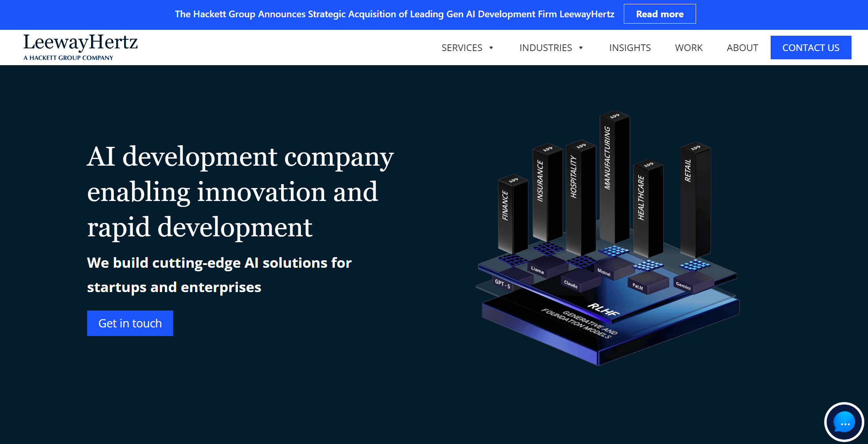The width and height of the screenshot is (868, 444).
Task: Open the Industries menu
Action: click(x=545, y=48)
